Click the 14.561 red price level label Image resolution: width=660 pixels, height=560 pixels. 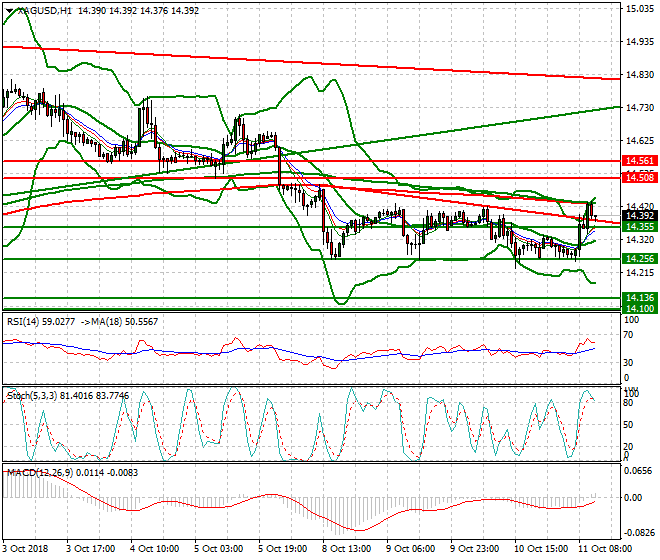[640, 160]
